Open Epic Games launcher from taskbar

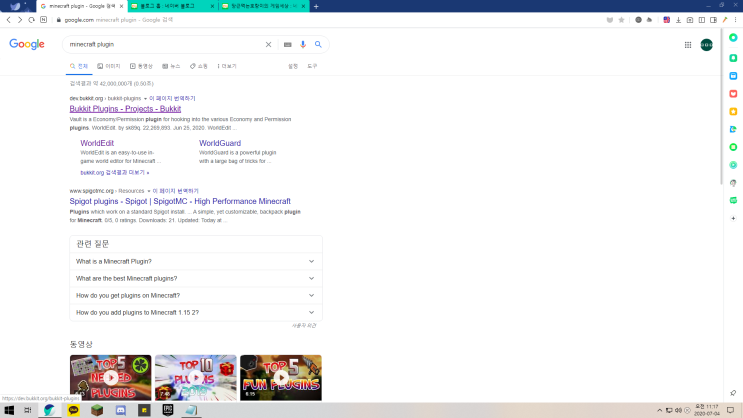[168, 410]
